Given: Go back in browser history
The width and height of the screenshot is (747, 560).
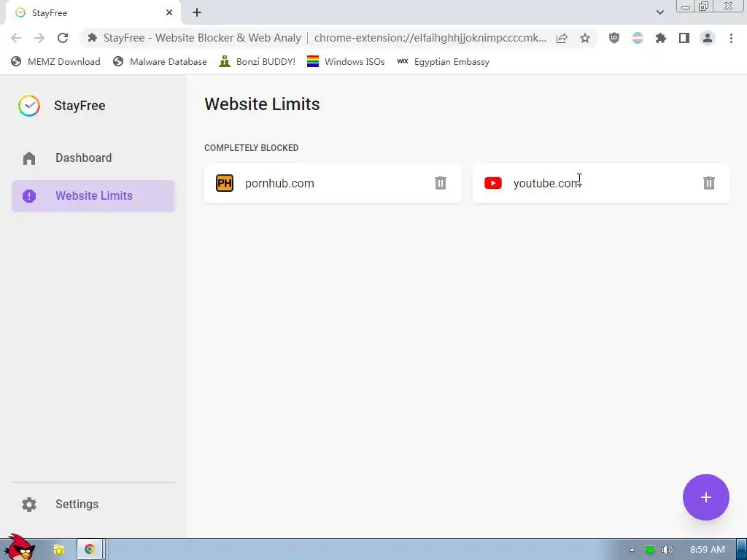Looking at the screenshot, I should pyautogui.click(x=16, y=38).
